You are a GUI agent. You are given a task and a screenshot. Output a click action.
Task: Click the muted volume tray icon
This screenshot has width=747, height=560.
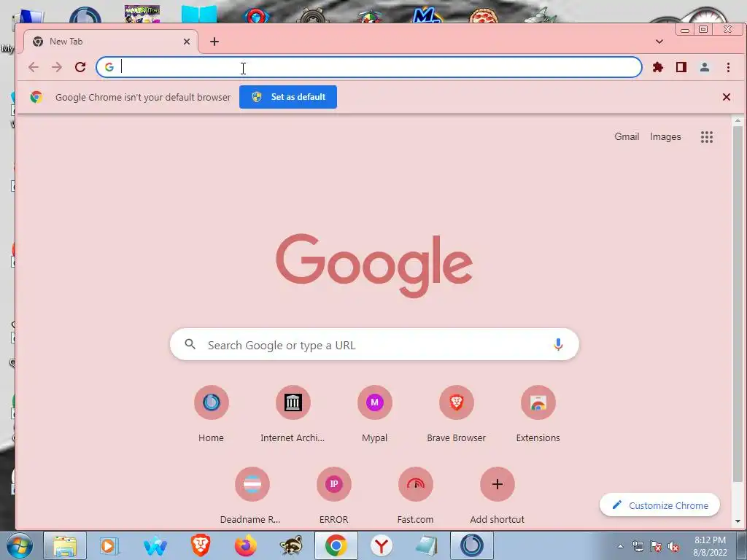click(673, 547)
